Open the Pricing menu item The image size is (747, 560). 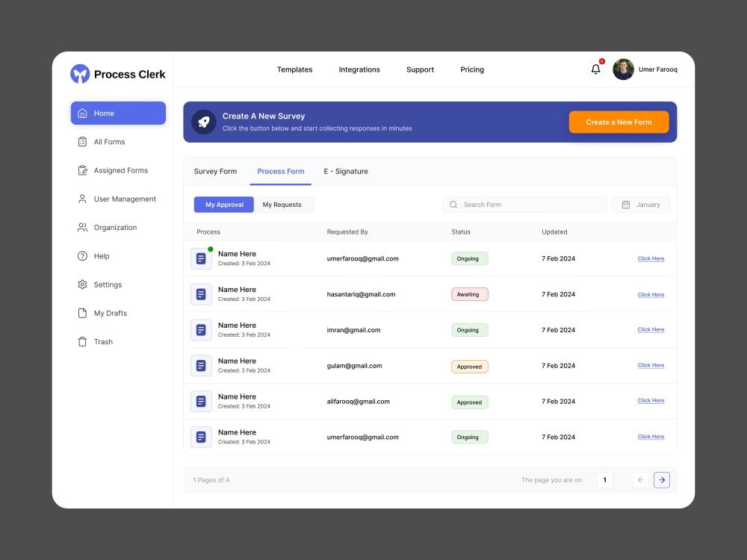pyautogui.click(x=472, y=69)
